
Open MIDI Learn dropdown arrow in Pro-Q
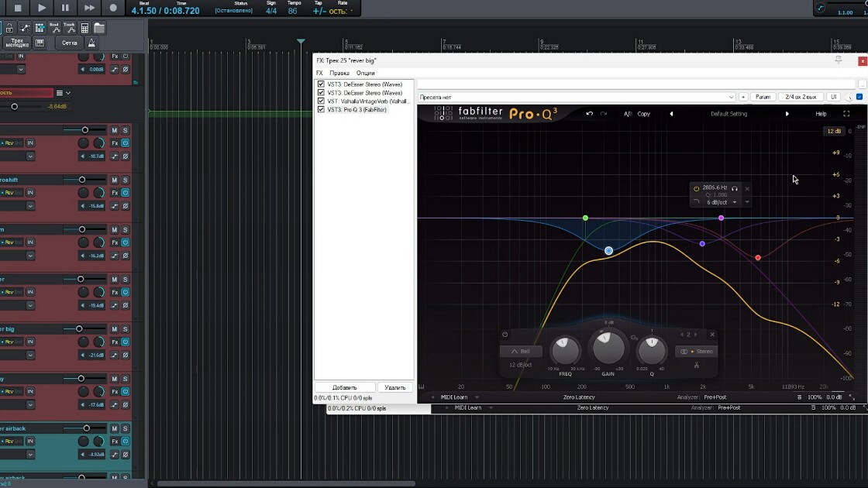477,397
